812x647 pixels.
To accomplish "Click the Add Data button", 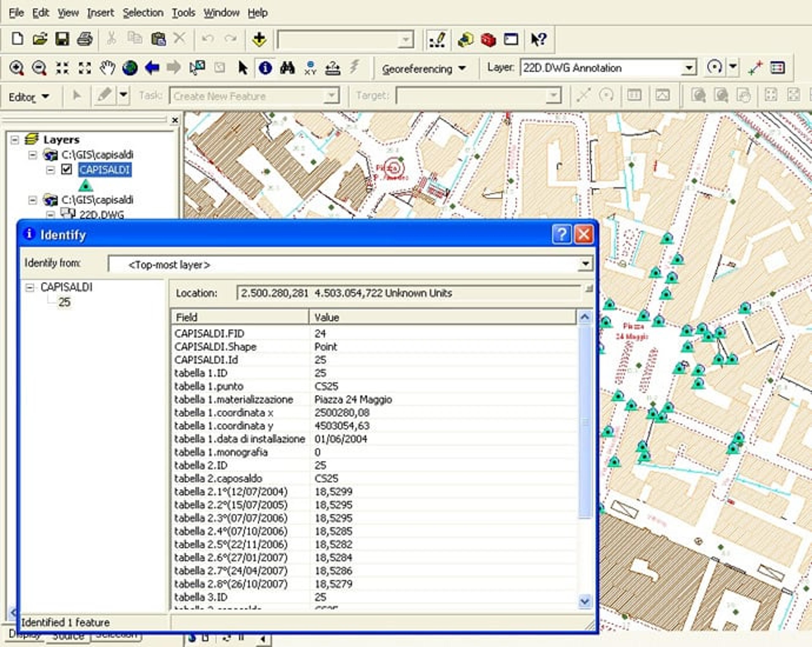I will (x=259, y=39).
